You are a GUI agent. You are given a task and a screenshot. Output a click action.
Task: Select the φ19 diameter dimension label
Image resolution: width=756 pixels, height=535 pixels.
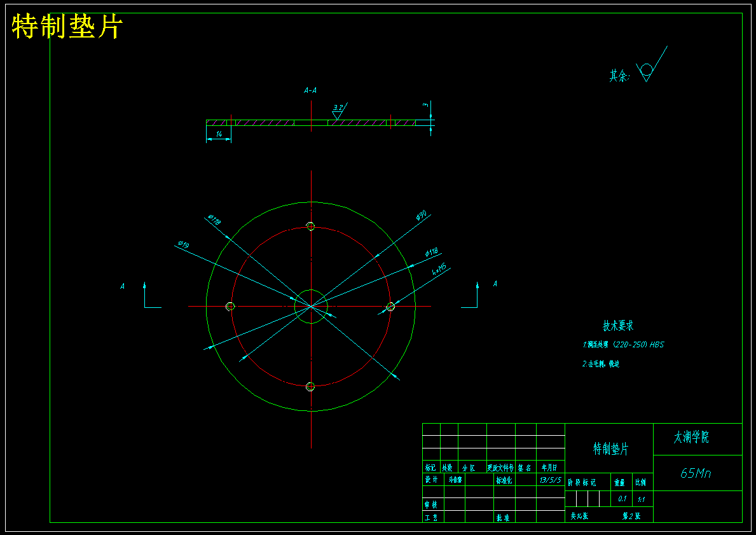coord(183,244)
